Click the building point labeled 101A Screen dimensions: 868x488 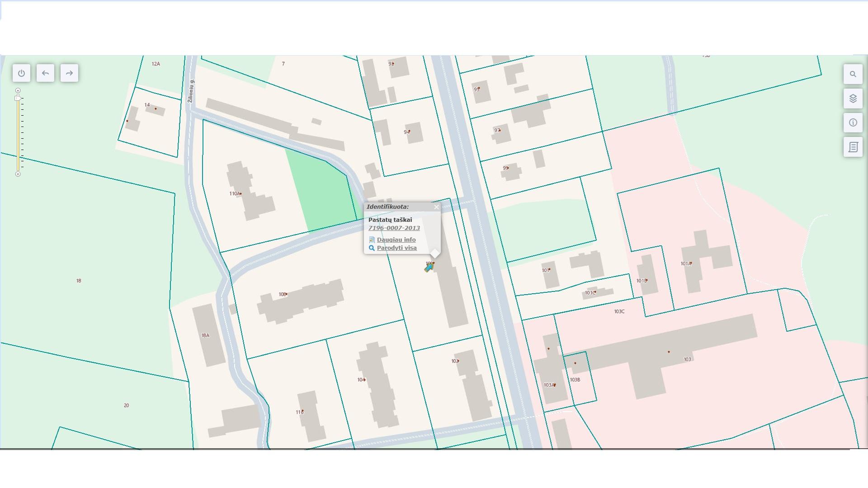[691, 263]
